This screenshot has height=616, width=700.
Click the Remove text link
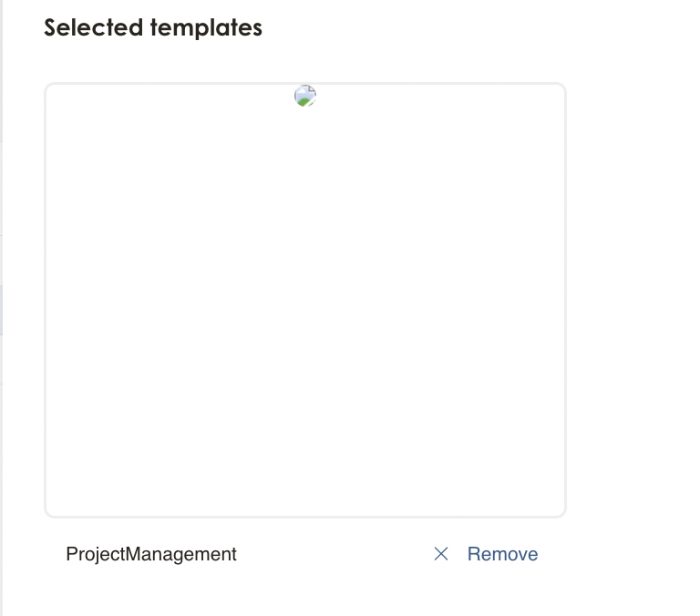tap(503, 554)
